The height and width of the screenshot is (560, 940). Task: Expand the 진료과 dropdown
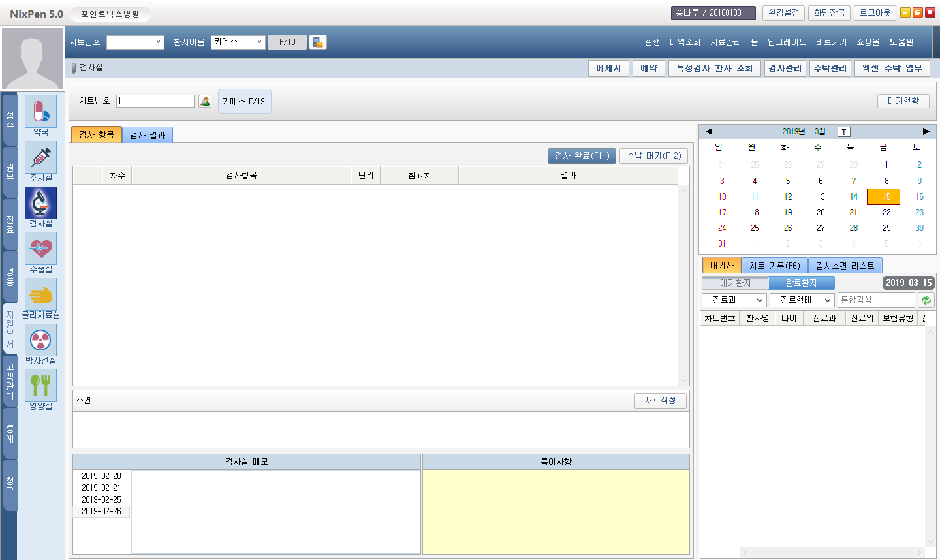pyautogui.click(x=734, y=300)
